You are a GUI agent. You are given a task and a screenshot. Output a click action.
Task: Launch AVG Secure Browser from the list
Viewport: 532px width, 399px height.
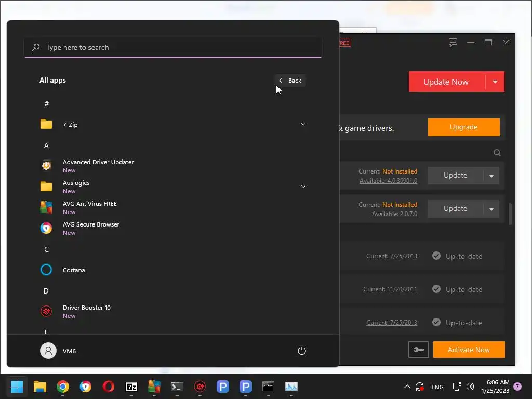pos(172,229)
